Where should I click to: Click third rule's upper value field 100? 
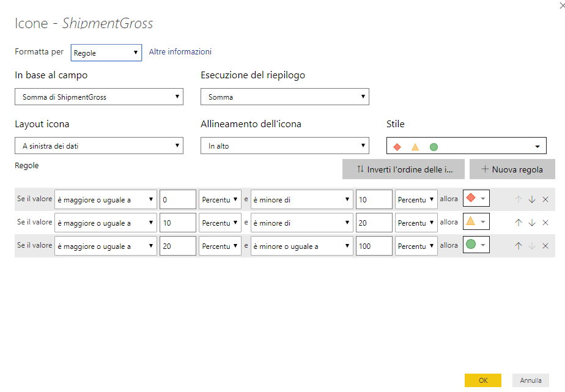pos(374,246)
